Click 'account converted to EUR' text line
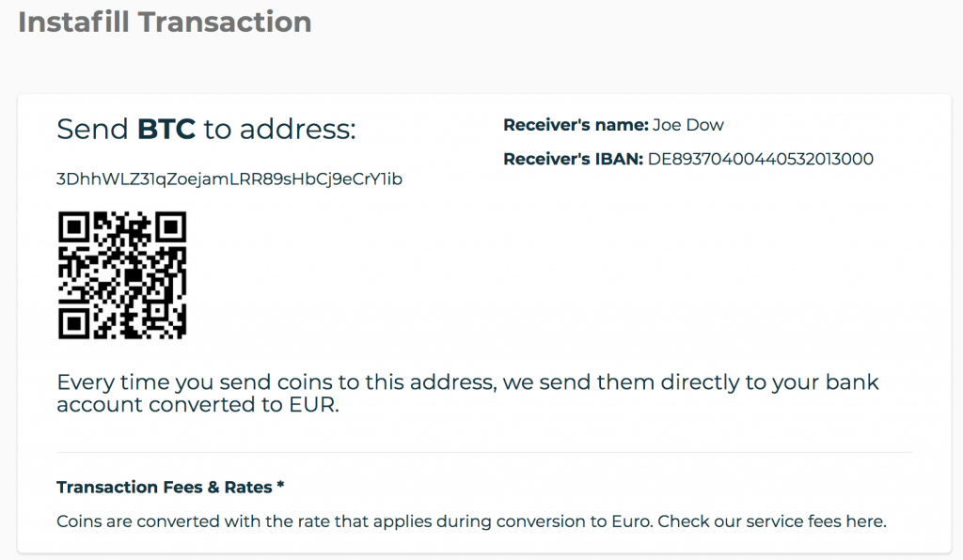 pyautogui.click(x=197, y=405)
